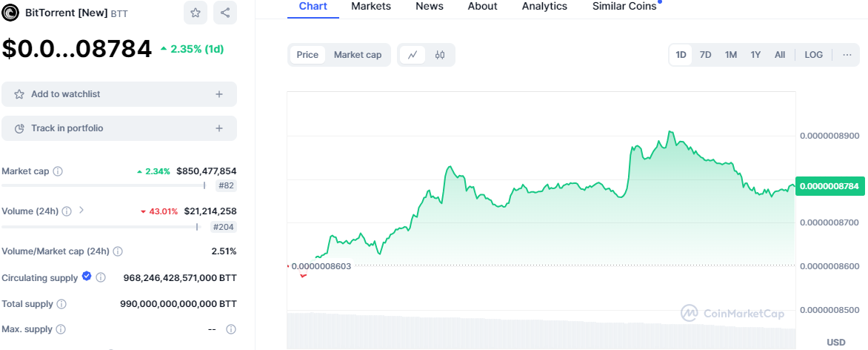Viewport: 868px width, 350px height.
Task: Select the Price chart toggle
Action: tap(307, 55)
